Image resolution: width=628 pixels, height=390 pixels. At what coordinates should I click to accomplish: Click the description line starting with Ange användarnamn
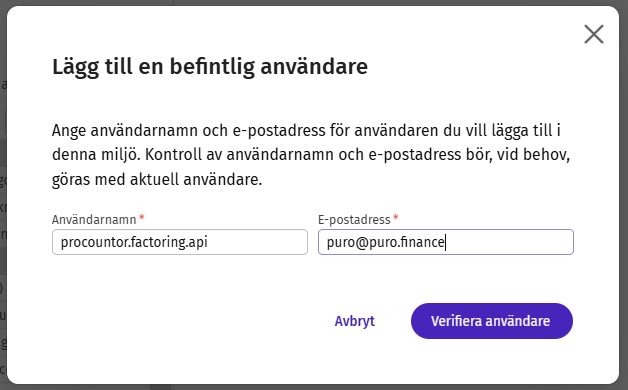306,131
